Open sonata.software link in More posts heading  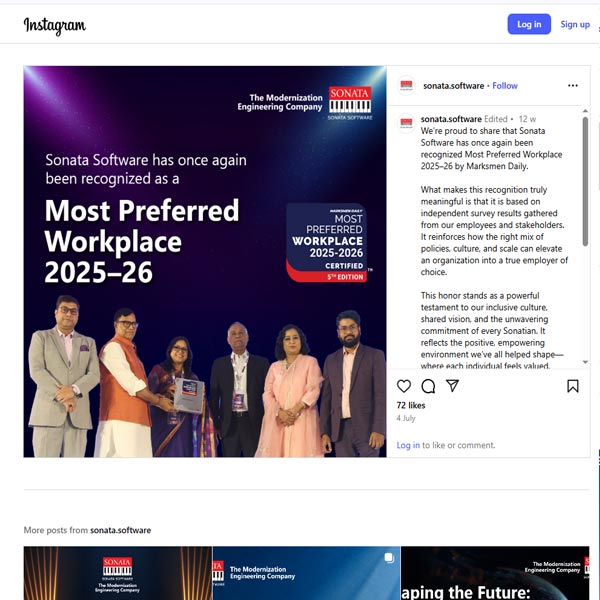click(121, 530)
